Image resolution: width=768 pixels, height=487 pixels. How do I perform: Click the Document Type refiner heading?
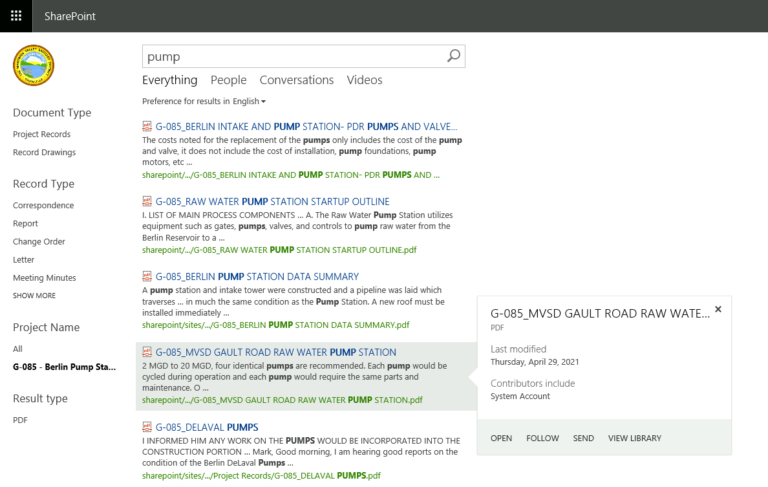pyautogui.click(x=52, y=113)
